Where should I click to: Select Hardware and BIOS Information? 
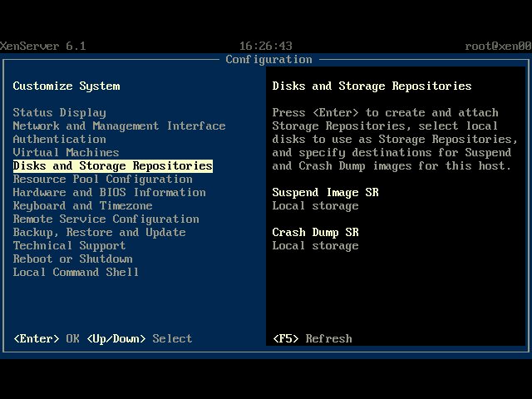109,192
